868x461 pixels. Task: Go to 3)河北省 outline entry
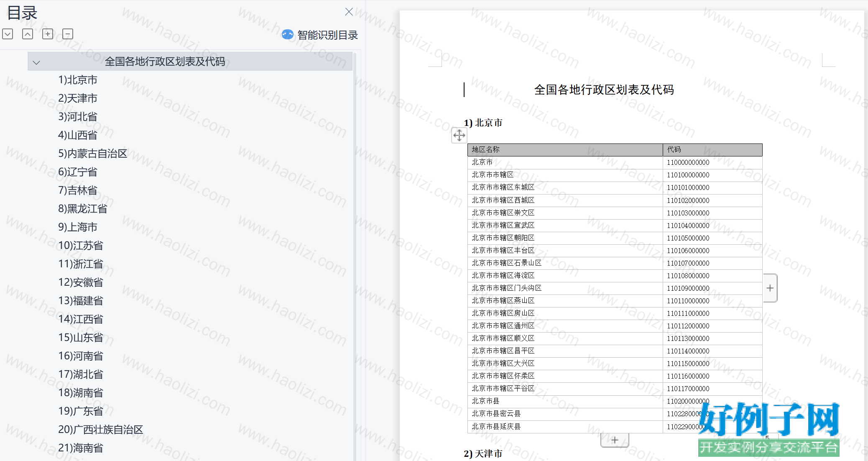pos(78,117)
